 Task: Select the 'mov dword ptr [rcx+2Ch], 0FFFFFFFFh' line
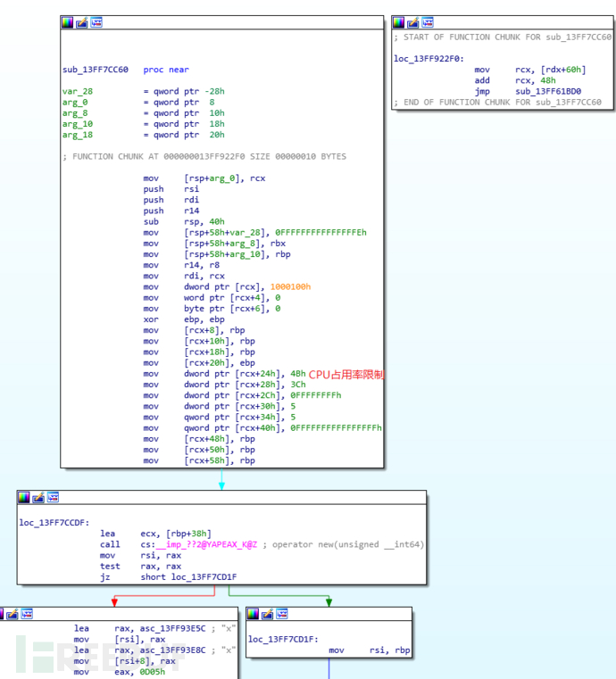click(242, 395)
